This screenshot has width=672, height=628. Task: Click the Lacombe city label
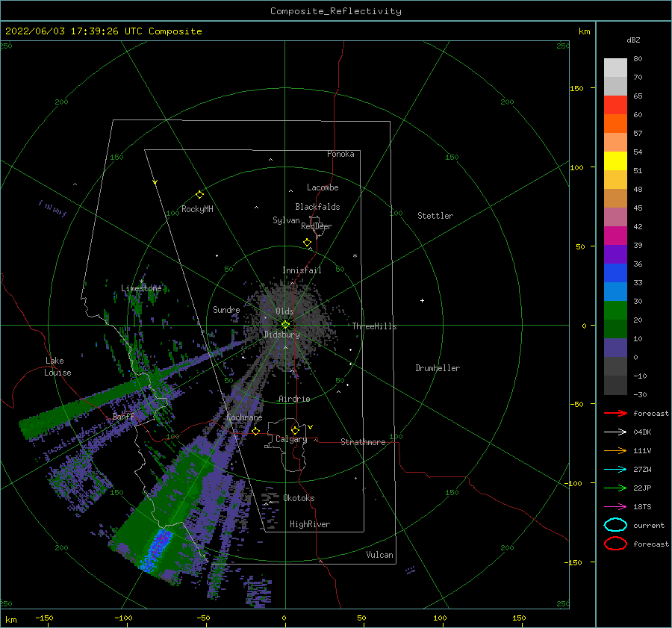pos(323,187)
